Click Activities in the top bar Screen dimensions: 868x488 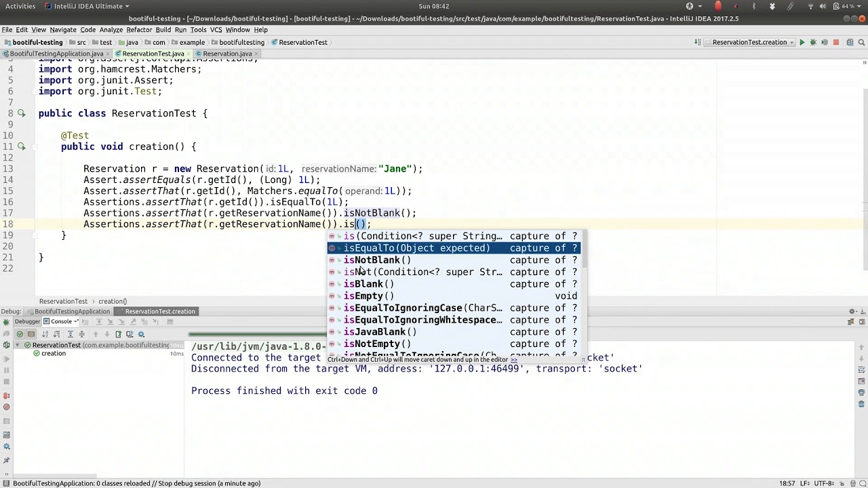coord(20,6)
